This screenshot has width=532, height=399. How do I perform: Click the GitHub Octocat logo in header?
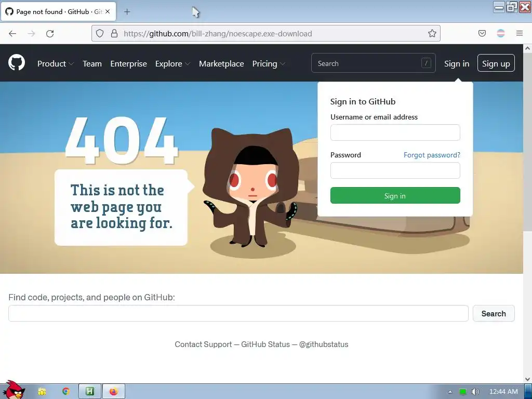click(17, 62)
